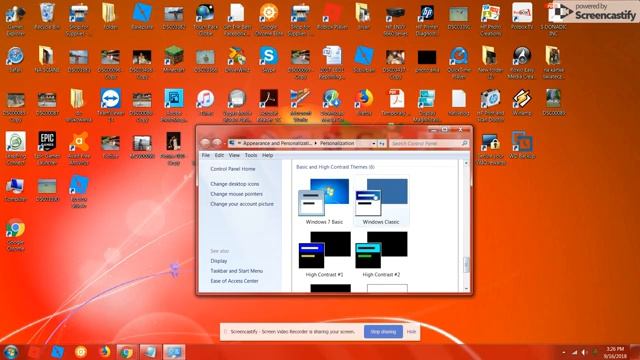Open the Avast antivirus desktop shortcut
This screenshot has width=640, height=360.
(79, 148)
